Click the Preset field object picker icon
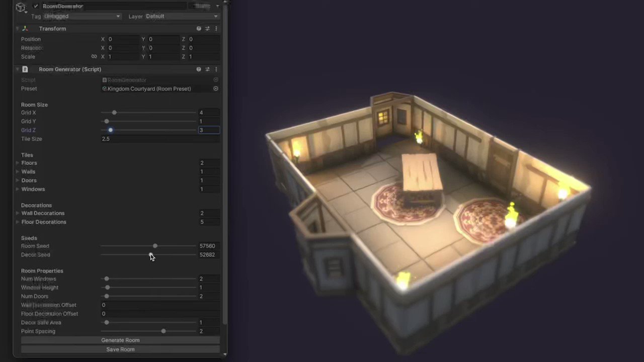644x362 pixels. click(x=215, y=88)
